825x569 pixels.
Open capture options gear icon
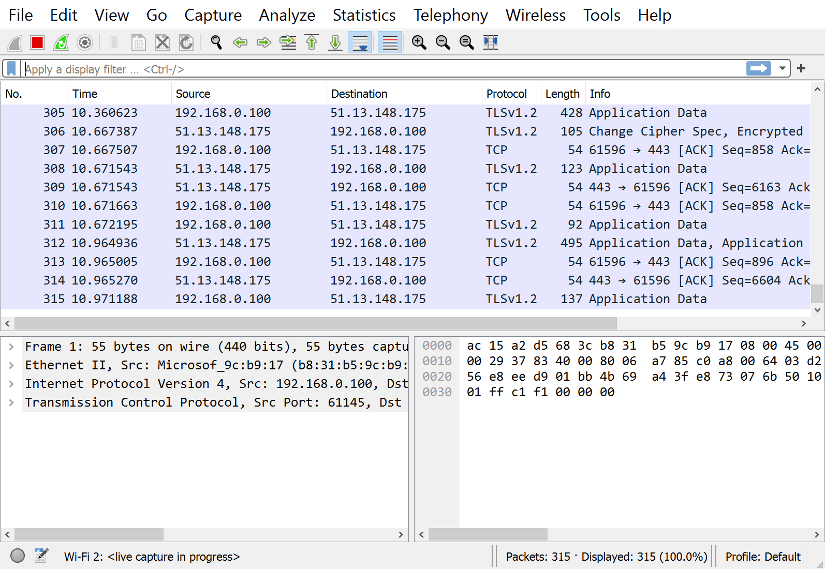[x=85, y=43]
